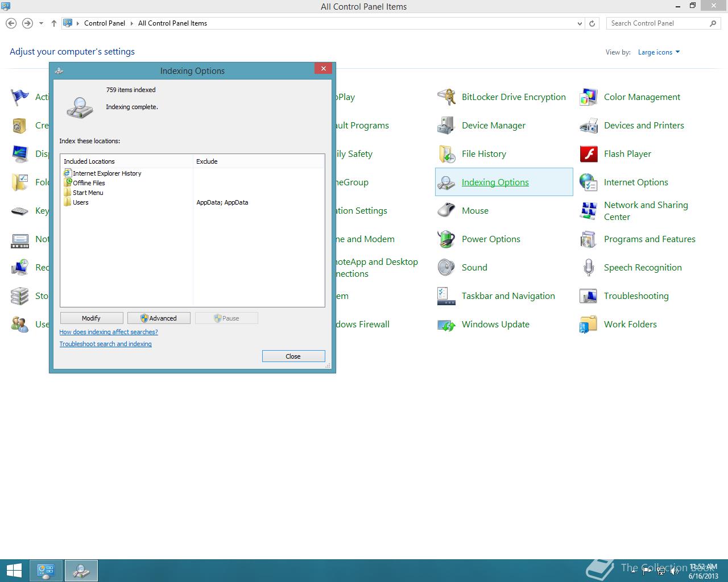
Task: Select Users location row
Action: tap(192, 202)
